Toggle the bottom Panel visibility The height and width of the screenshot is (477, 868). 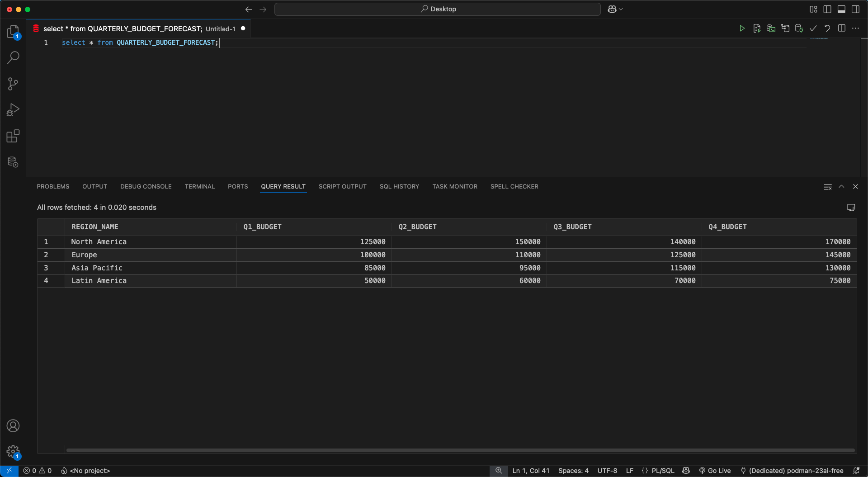tap(841, 9)
